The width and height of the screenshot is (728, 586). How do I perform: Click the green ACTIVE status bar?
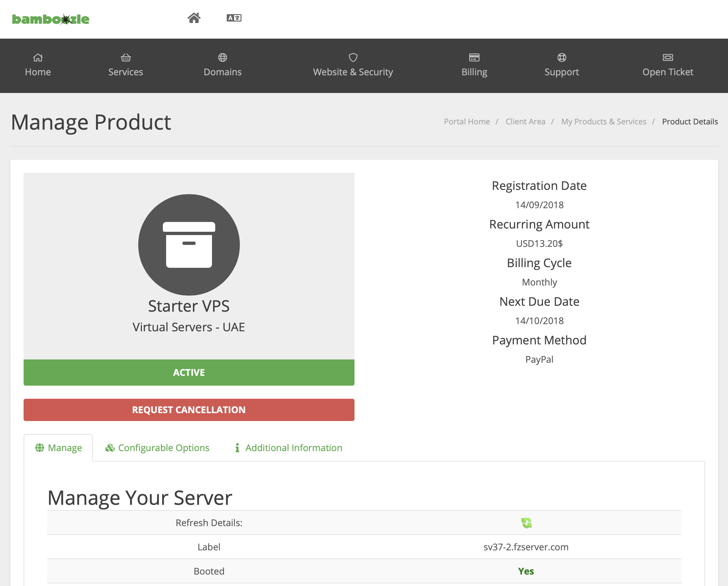[189, 372]
